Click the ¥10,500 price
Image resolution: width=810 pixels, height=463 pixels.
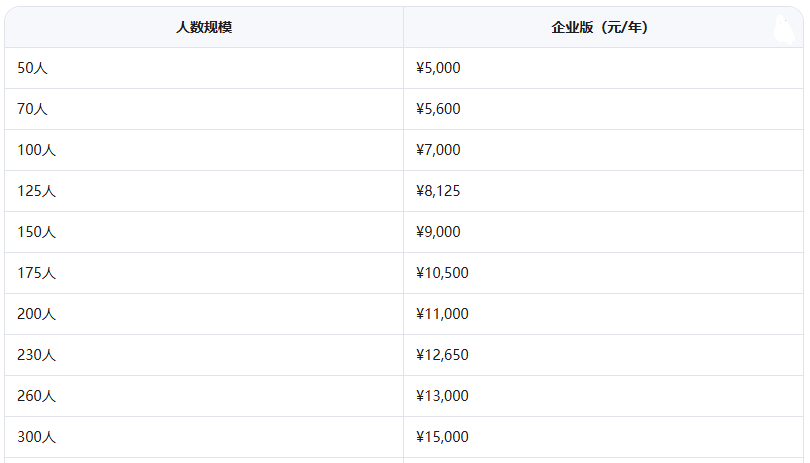tap(442, 273)
